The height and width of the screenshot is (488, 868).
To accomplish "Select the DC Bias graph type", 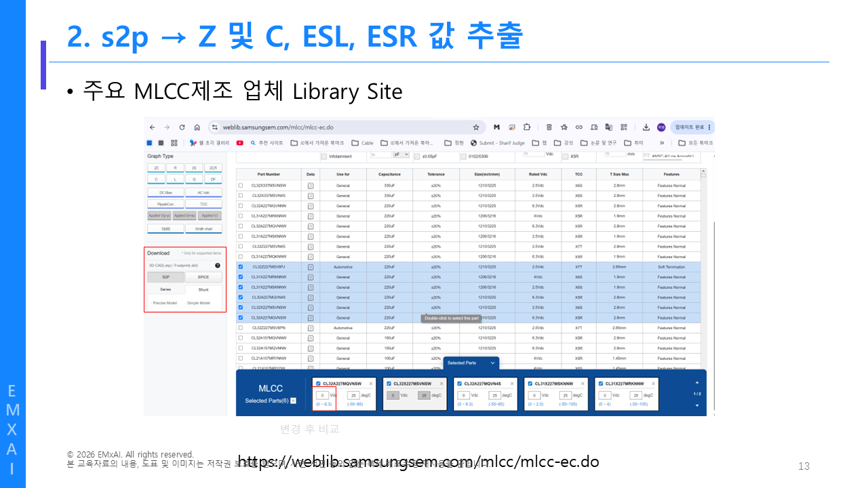I will 165,192.
